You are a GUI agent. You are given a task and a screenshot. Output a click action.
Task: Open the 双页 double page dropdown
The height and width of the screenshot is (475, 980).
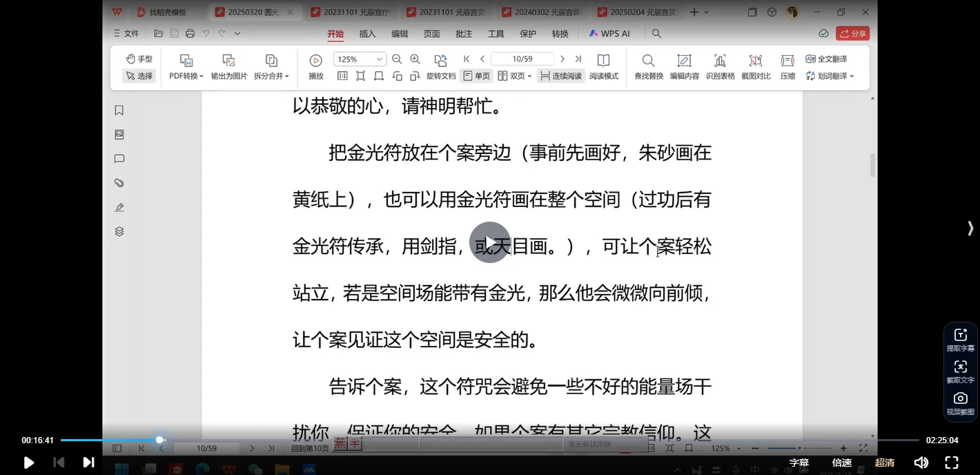pyautogui.click(x=514, y=76)
